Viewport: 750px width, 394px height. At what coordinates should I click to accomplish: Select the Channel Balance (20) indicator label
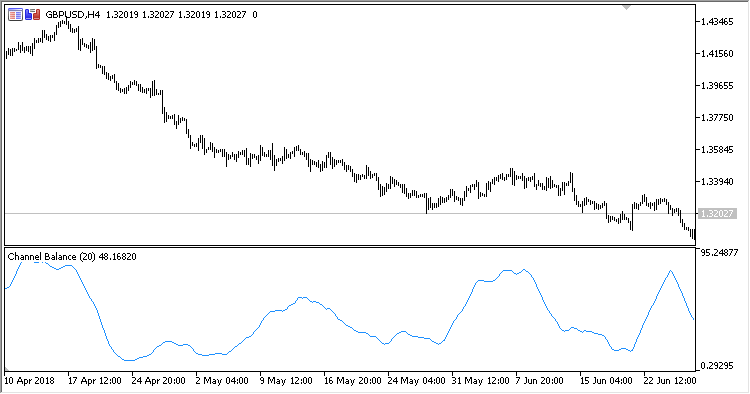(x=72, y=257)
